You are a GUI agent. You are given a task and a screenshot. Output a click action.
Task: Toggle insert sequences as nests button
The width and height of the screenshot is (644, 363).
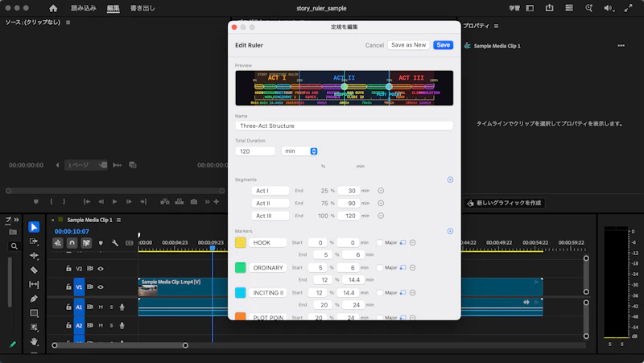[x=57, y=243]
